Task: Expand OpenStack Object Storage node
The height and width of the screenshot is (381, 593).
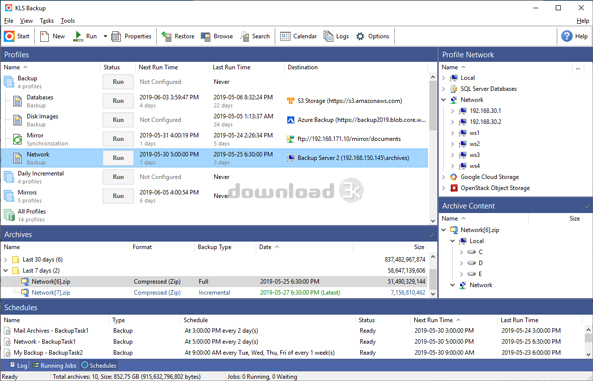Action: tap(444, 188)
